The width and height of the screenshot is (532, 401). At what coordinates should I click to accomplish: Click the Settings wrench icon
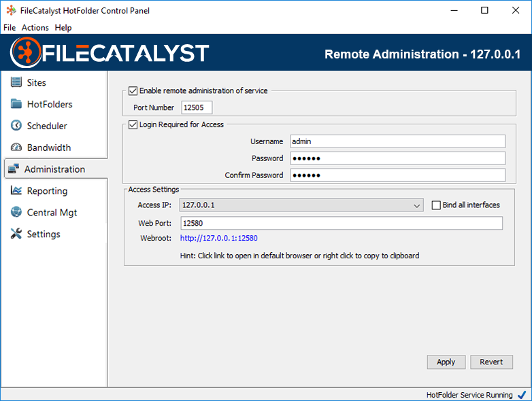[x=16, y=234]
